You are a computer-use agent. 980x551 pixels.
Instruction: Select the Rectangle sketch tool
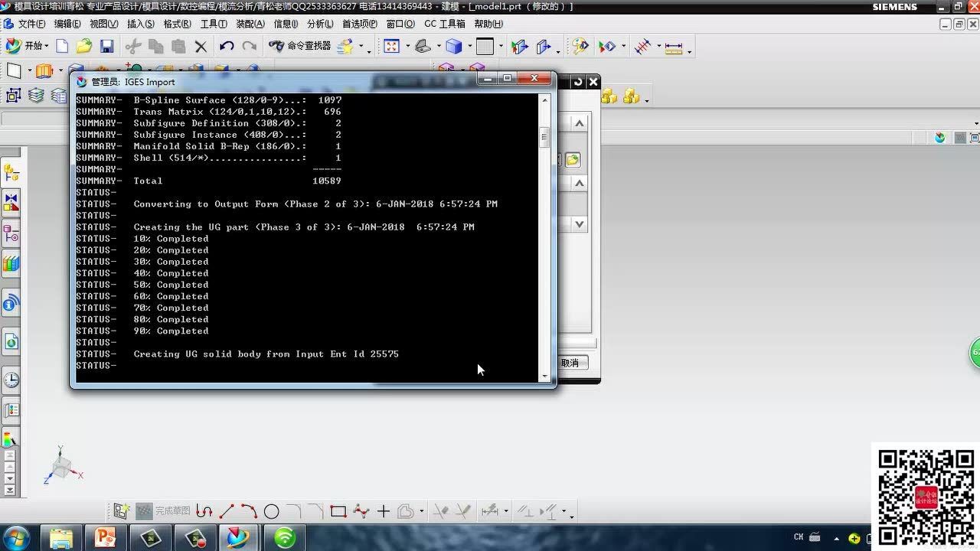(x=338, y=511)
